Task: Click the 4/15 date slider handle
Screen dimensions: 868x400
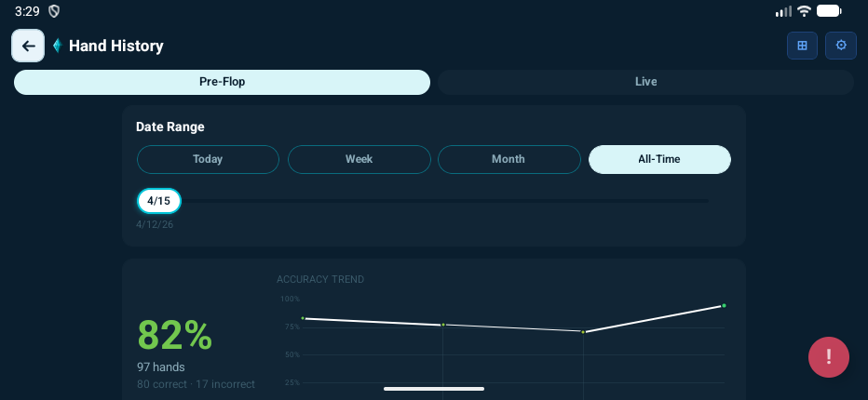Action: pyautogui.click(x=158, y=201)
